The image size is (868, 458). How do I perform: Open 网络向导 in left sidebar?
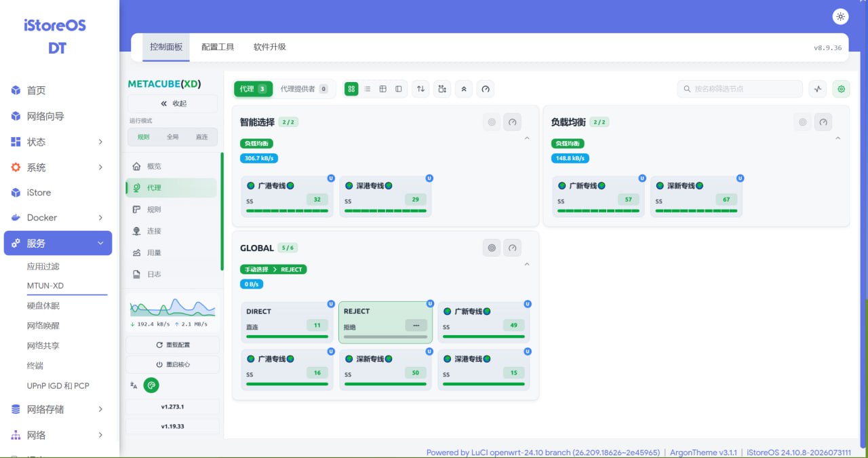pyautogui.click(x=58, y=116)
